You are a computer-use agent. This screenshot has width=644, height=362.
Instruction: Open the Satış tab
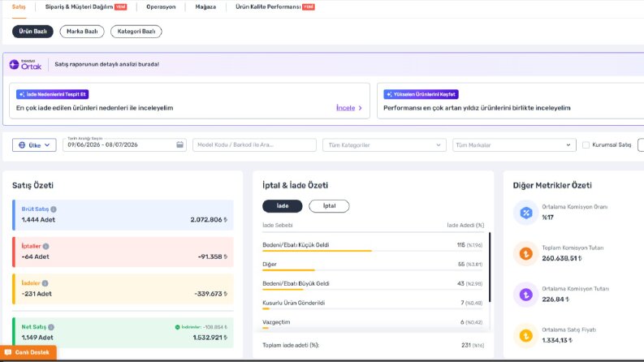pyautogui.click(x=19, y=7)
